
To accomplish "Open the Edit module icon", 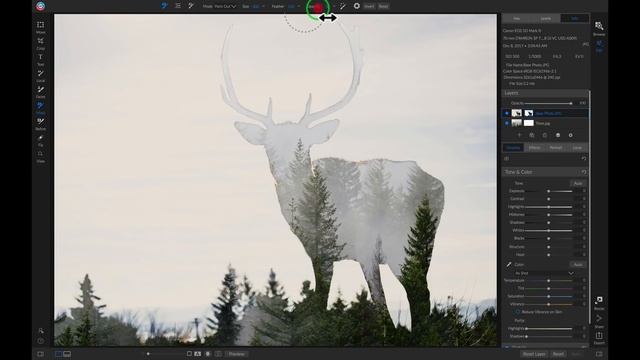I will pos(599,45).
